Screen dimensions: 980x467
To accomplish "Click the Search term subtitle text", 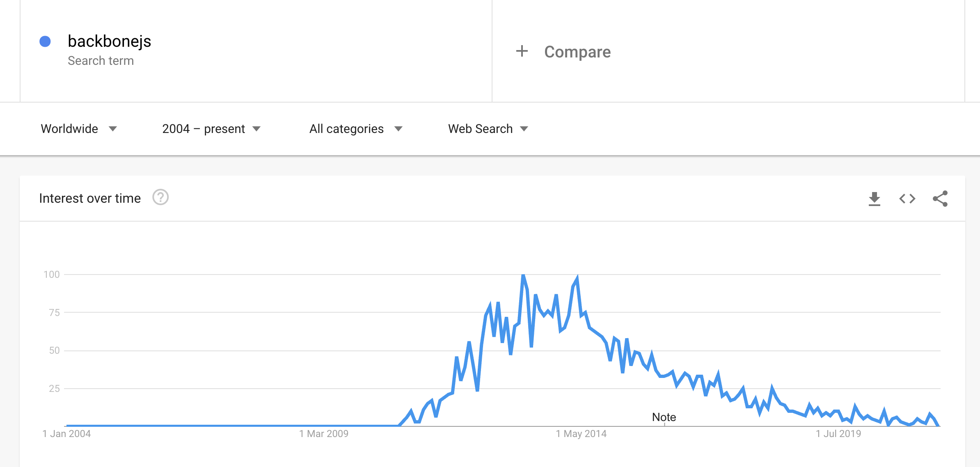I will pyautogui.click(x=101, y=61).
